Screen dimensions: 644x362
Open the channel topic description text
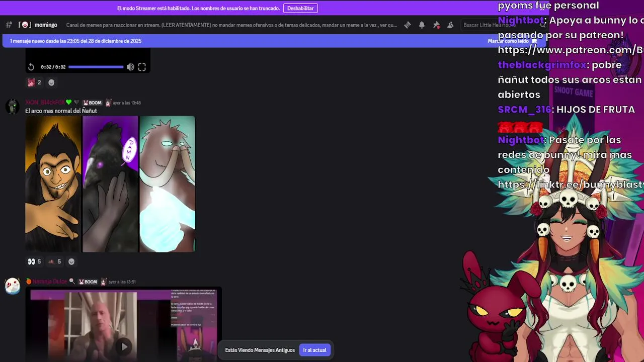coord(231,25)
